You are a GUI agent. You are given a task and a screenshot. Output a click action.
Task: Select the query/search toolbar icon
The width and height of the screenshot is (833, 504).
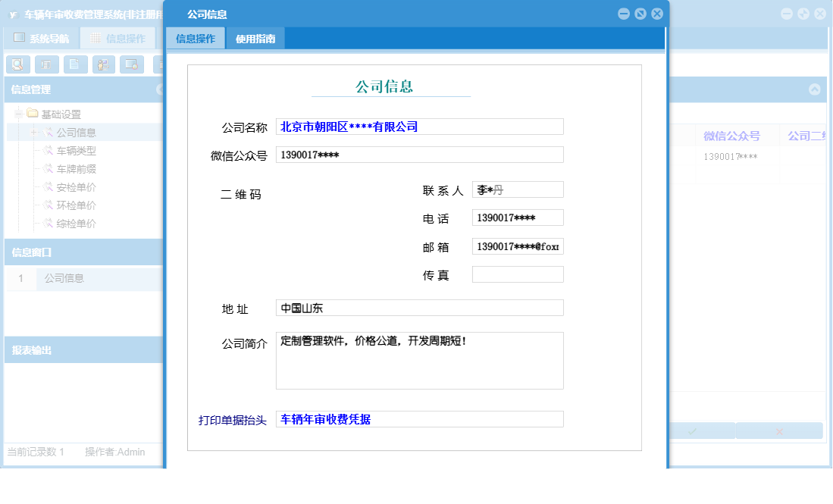tap(17, 64)
